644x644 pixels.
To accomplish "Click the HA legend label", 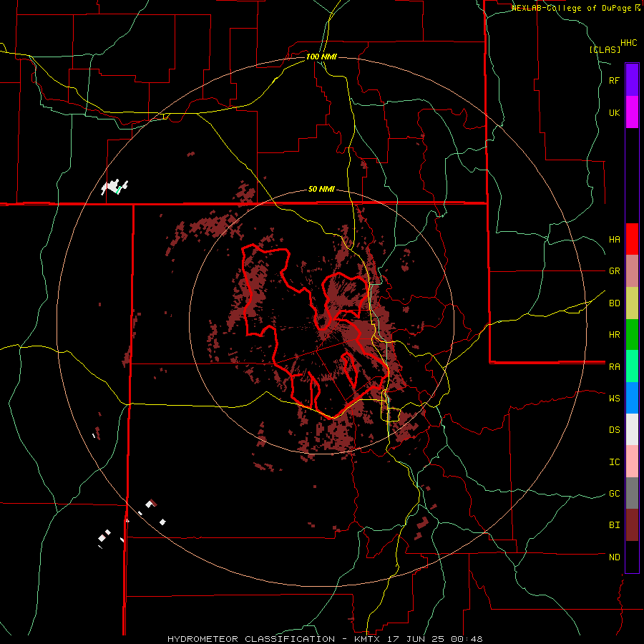I will click(615, 240).
